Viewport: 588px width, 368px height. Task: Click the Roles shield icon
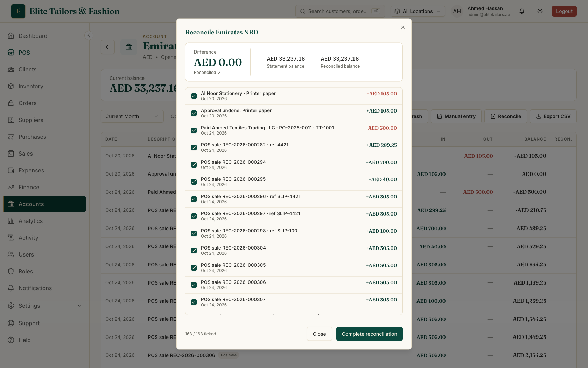[x=11, y=271]
